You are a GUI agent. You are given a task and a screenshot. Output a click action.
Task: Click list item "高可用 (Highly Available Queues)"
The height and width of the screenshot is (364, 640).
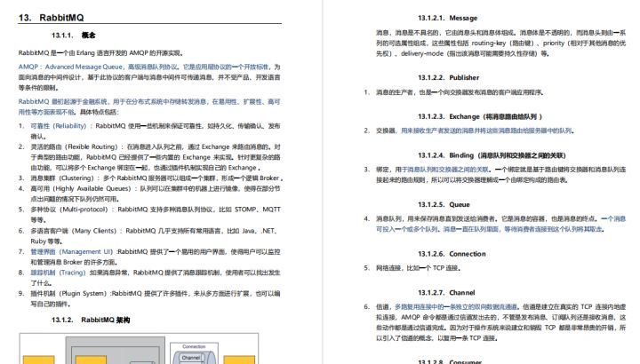[x=81, y=189]
